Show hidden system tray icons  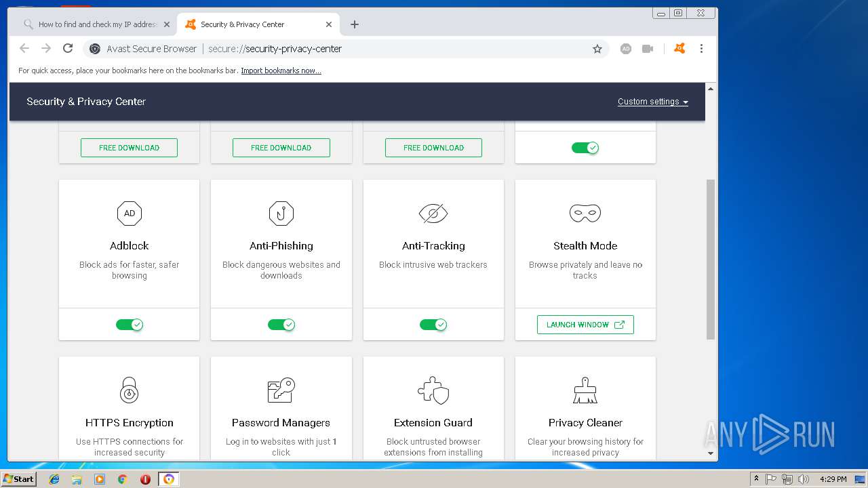coord(756,479)
